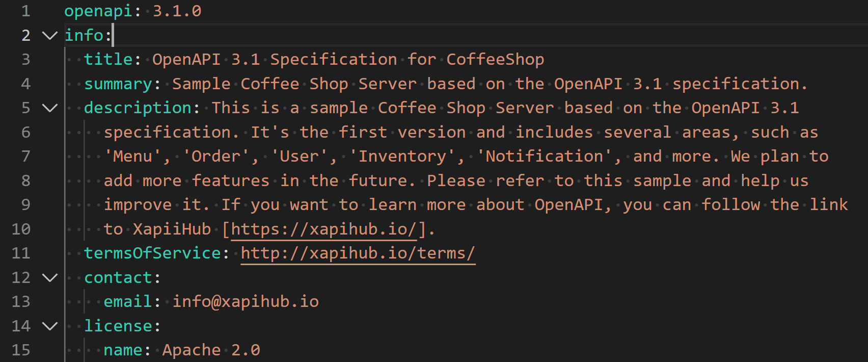Image resolution: width=868 pixels, height=362 pixels.
Task: Click the title key on line 3
Action: (108, 60)
